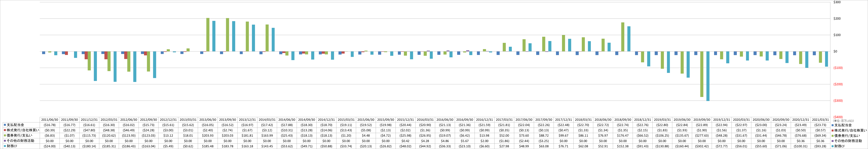Click the blue swatch beside 支払配当金 in the right-side legend
The width and height of the screenshot is (868, 149).
click(x=833, y=125)
